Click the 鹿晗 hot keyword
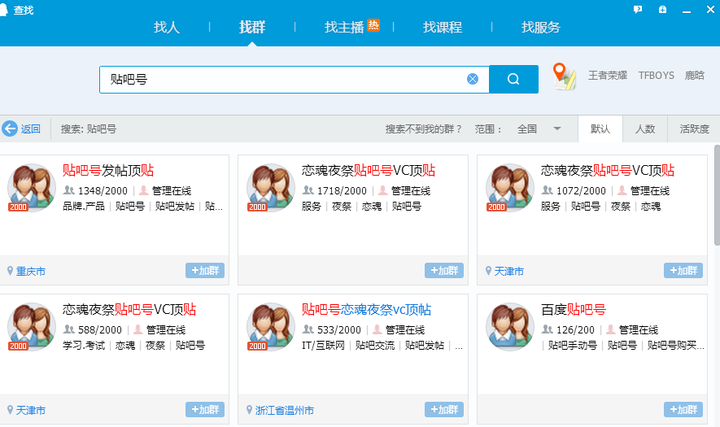This screenshot has height=427, width=720. tap(694, 75)
